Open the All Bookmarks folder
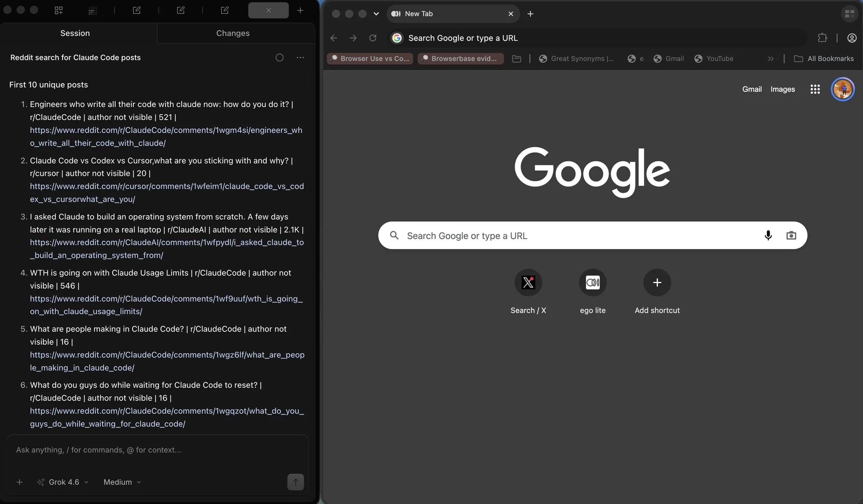 pos(824,59)
